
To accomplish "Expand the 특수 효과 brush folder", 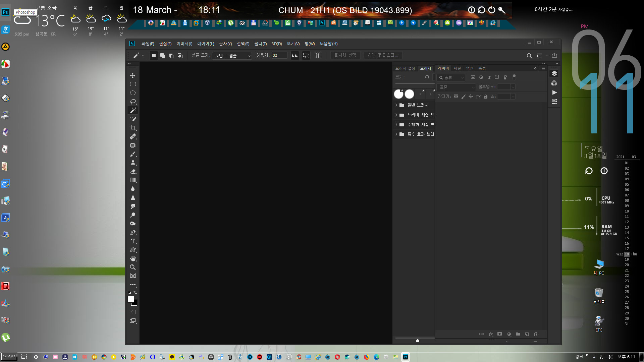I will 396,134.
